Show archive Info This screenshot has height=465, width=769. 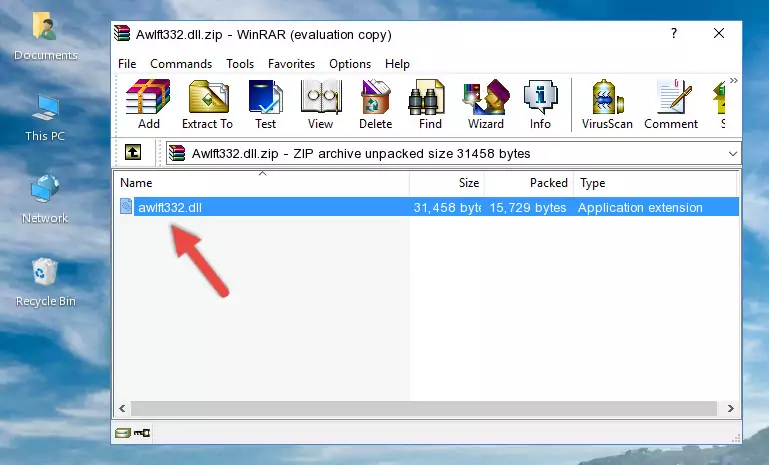pos(540,104)
